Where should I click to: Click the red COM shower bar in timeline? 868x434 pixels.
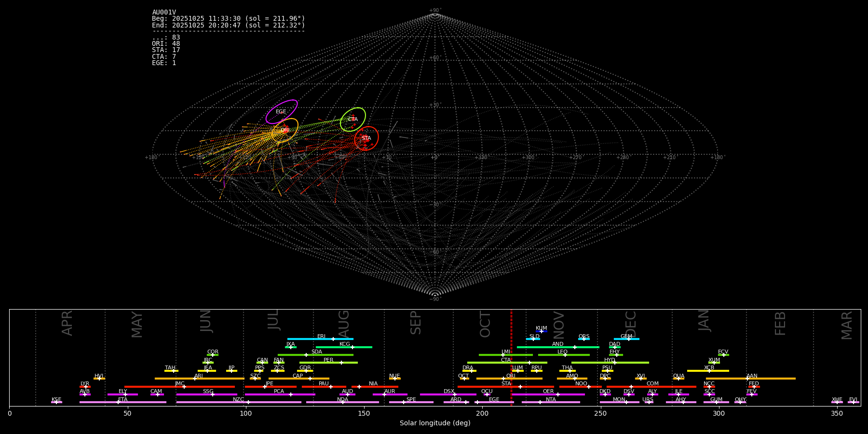click(x=651, y=387)
